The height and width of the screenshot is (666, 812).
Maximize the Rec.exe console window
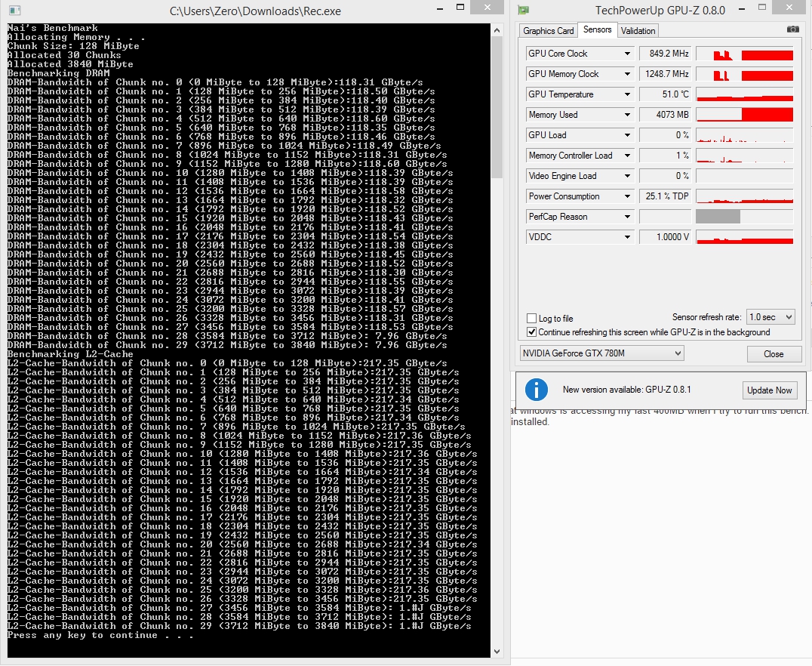[x=460, y=8]
